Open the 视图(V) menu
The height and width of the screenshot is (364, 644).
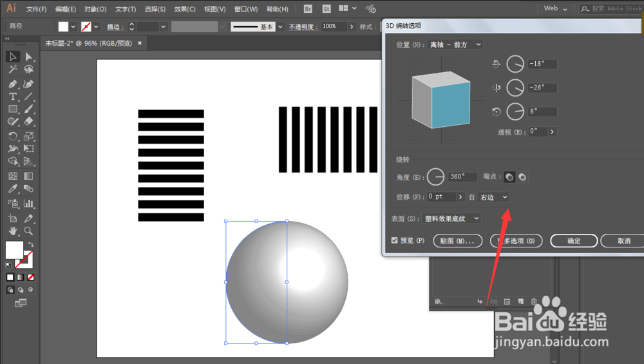[x=215, y=9]
